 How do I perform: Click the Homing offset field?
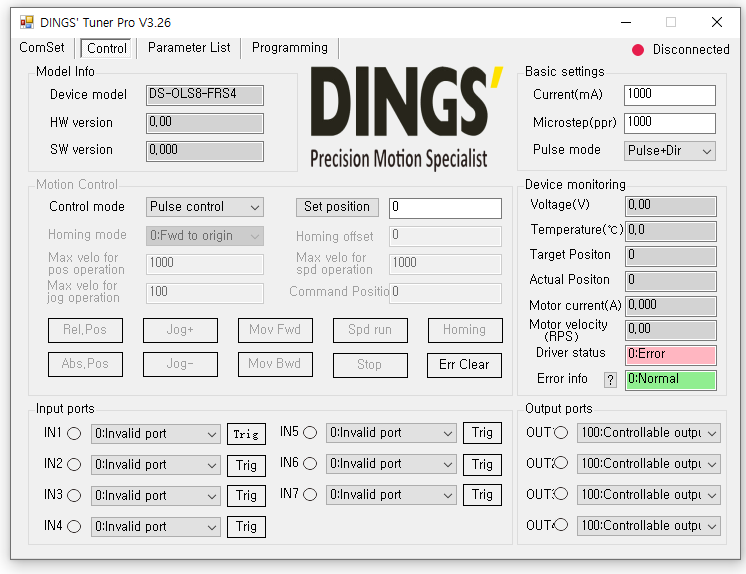coord(445,236)
